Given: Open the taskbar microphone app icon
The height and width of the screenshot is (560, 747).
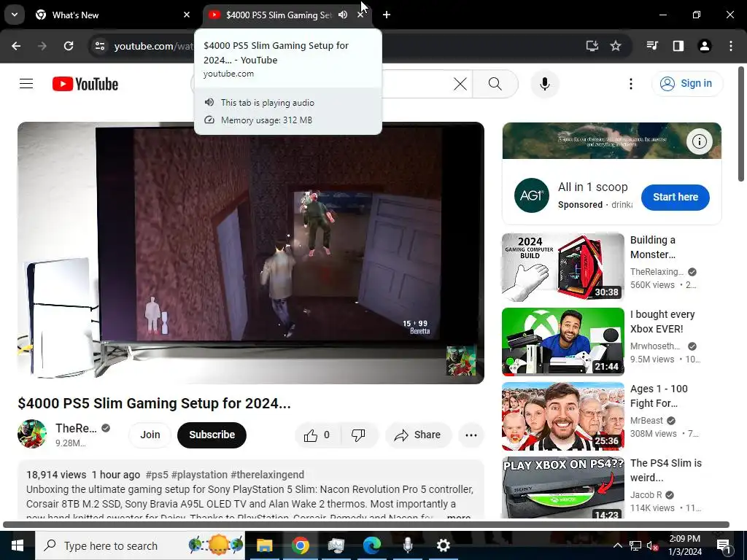Looking at the screenshot, I should tap(407, 545).
